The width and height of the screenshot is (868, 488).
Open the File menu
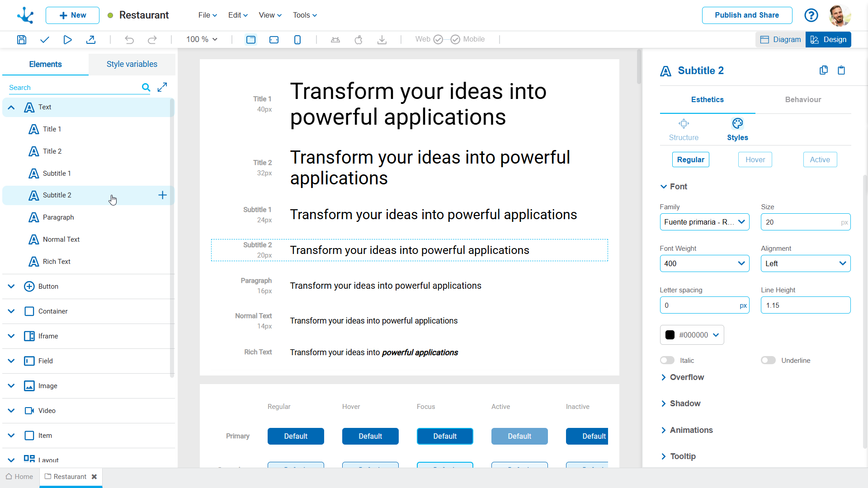click(208, 15)
